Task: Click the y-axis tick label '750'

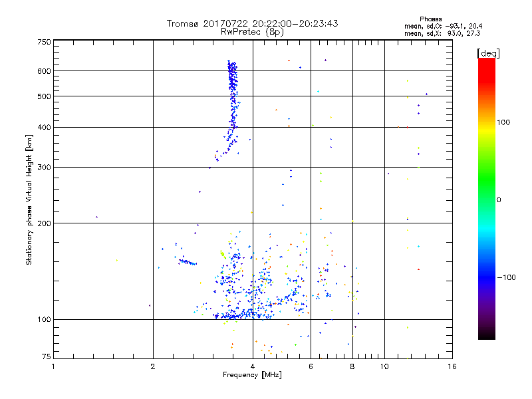Action: [44, 42]
